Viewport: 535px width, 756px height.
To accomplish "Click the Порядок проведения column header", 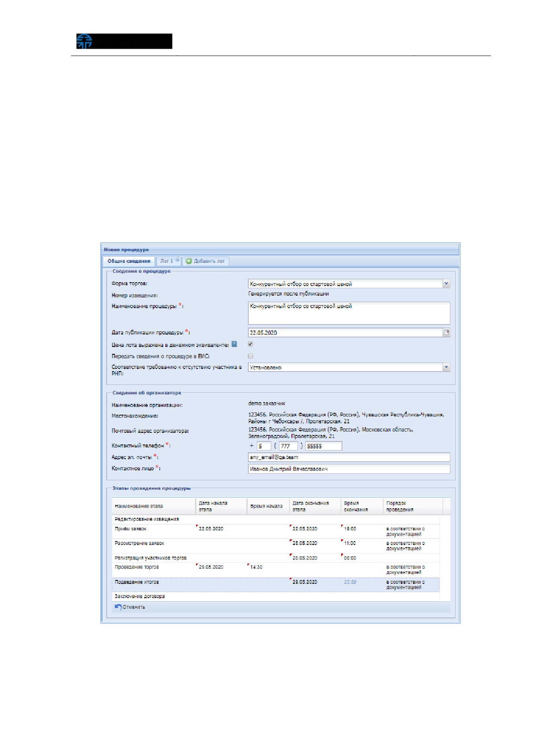I will pos(413,506).
